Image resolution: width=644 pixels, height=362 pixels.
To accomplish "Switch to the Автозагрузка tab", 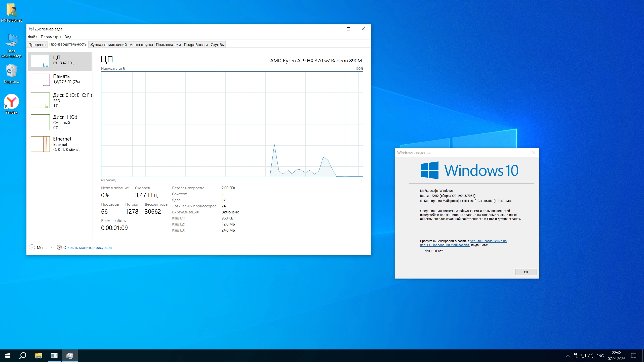I will pos(141,44).
